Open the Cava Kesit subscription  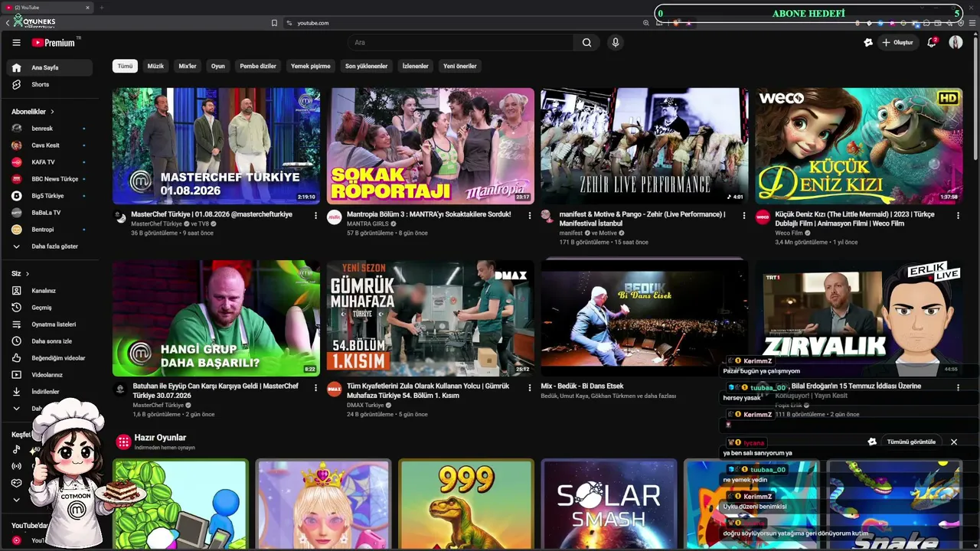(50, 145)
